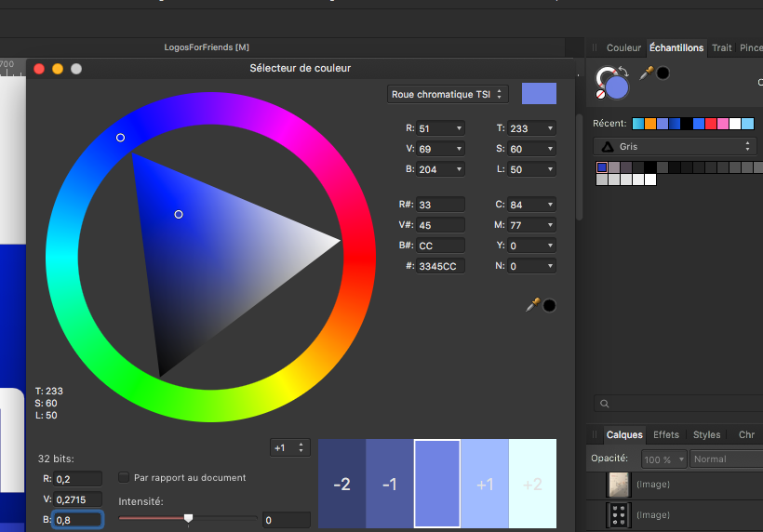Image resolution: width=763 pixels, height=532 pixels.
Task: Switch to the Couleur tab
Action: coord(623,47)
